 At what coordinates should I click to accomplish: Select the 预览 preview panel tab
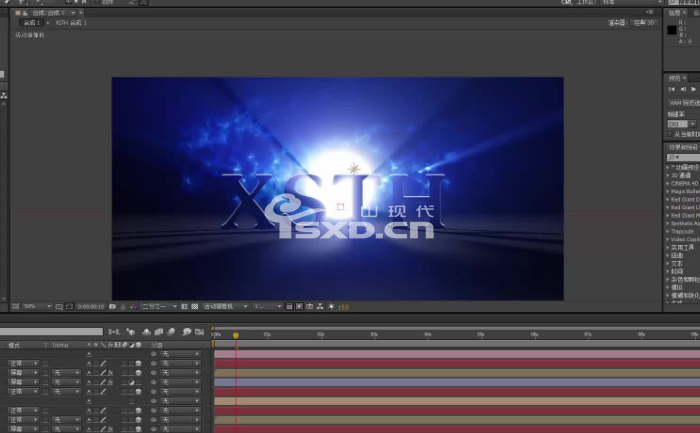click(674, 78)
